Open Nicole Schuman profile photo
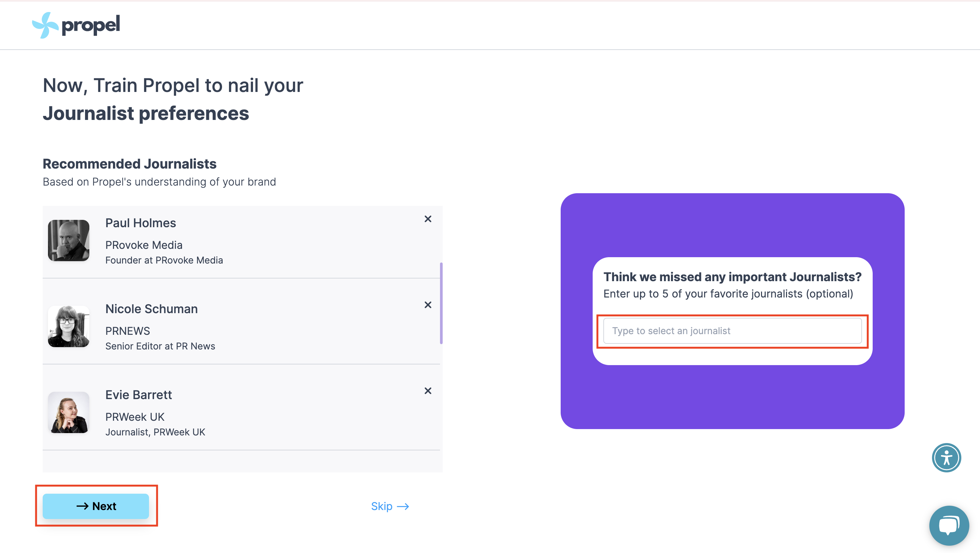 (x=68, y=326)
